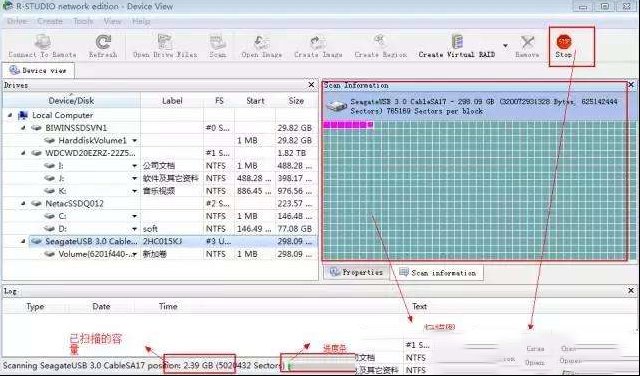Viewport: 640px width, 376px height.
Task: Close the Scan Information panel
Action: pos(631,85)
